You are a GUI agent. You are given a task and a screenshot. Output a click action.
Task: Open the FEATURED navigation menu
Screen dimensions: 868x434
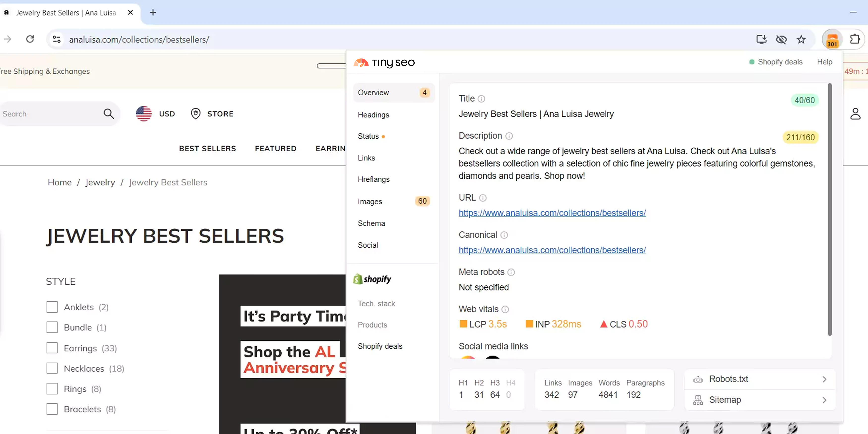(x=276, y=148)
